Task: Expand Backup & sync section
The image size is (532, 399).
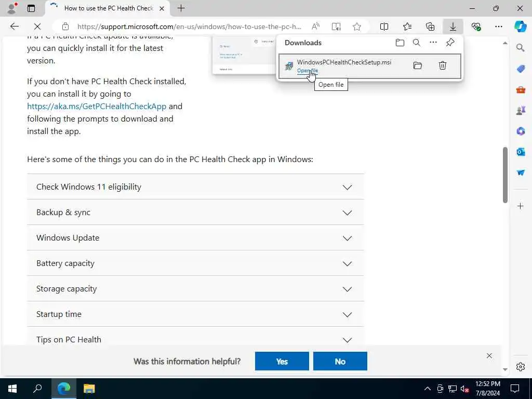Action: pyautogui.click(x=195, y=212)
